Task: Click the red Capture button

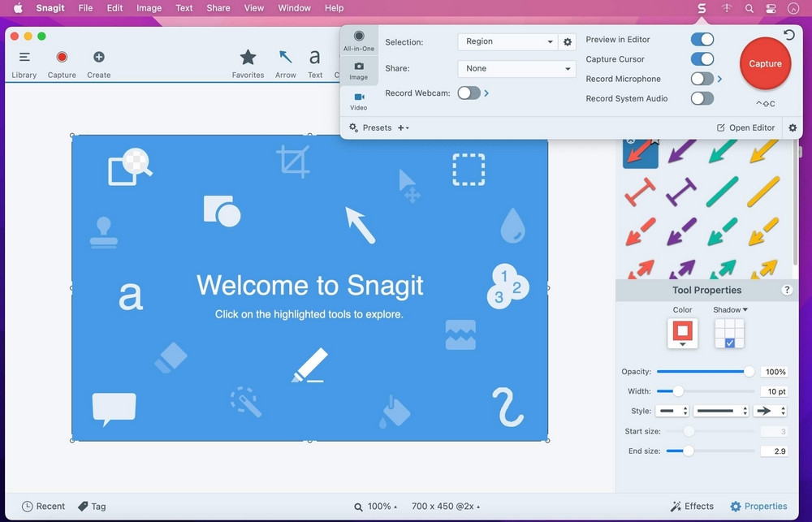Action: (764, 63)
